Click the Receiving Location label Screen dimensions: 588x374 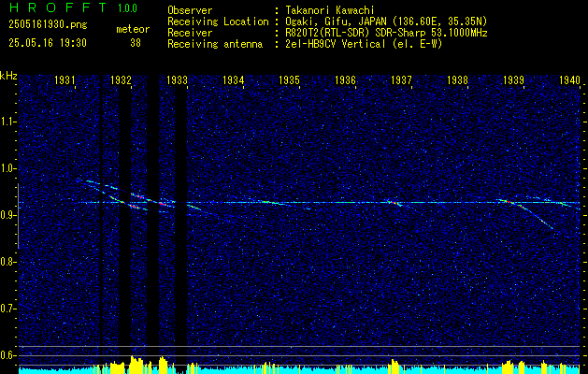coord(218,22)
